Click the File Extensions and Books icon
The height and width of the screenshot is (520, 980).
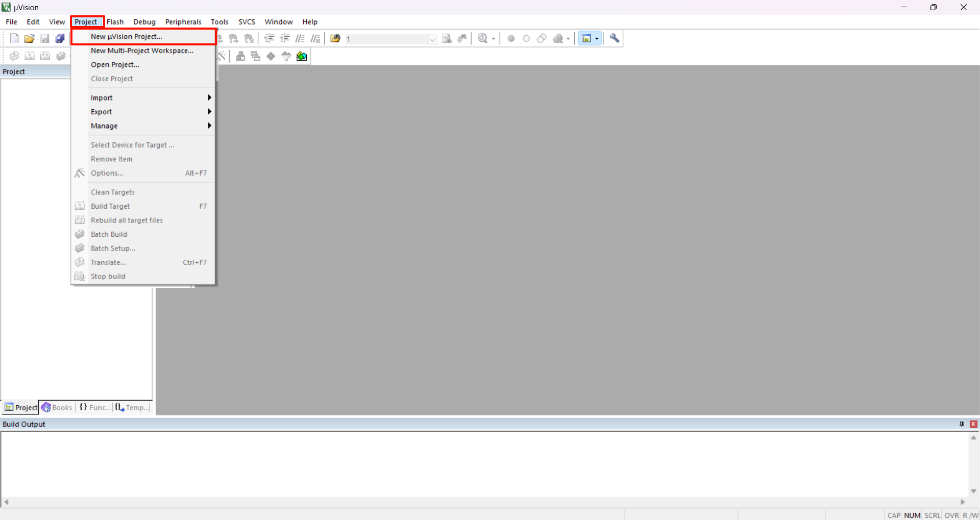tap(240, 56)
